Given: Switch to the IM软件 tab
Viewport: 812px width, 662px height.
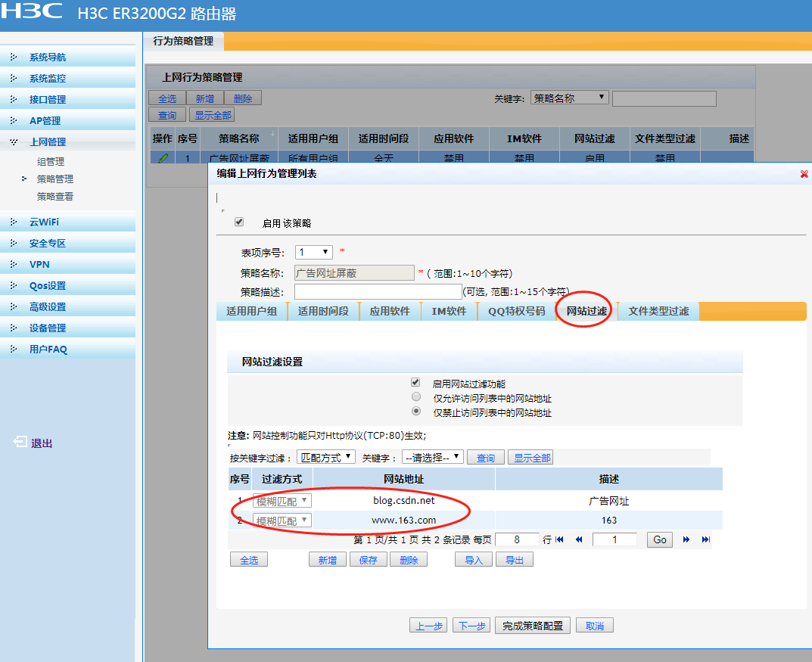Looking at the screenshot, I should 449,311.
